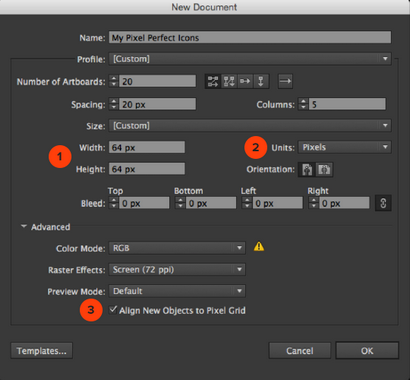Select Grid by Column artboard layout icon
This screenshot has height=380, width=410.
coord(229,81)
